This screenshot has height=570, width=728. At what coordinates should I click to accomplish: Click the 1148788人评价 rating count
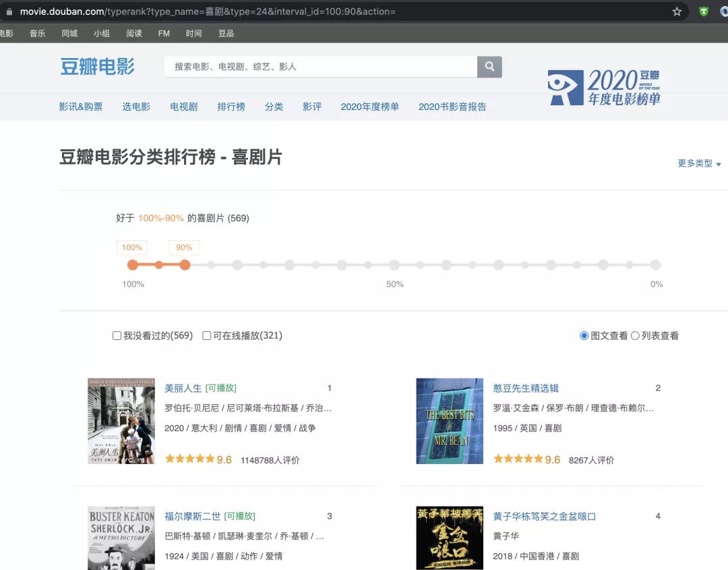coord(270,460)
